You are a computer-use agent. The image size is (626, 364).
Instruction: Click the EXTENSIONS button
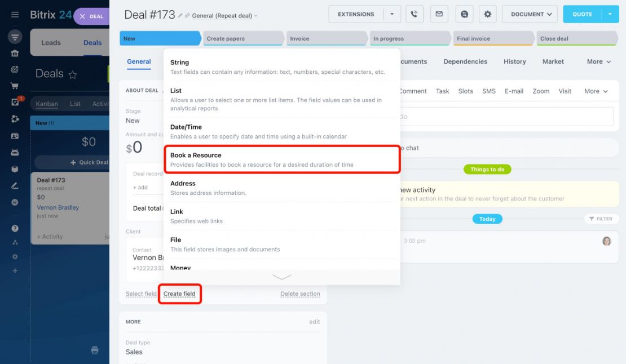356,14
